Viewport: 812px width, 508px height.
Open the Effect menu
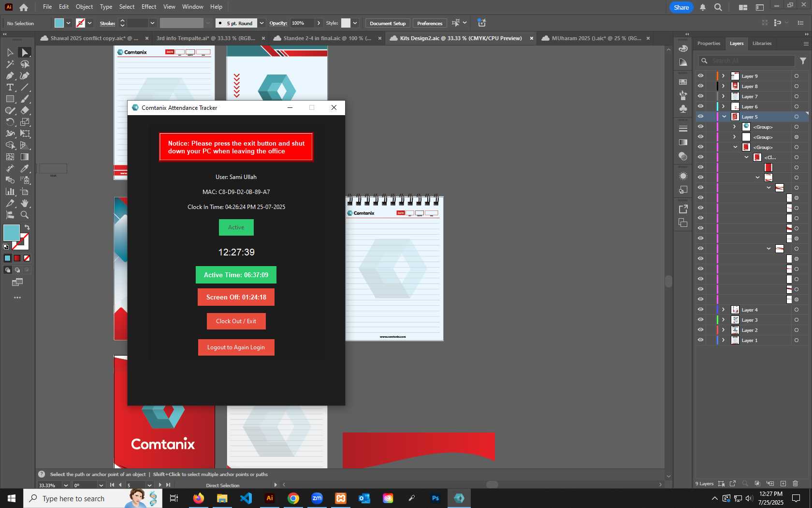(149, 7)
